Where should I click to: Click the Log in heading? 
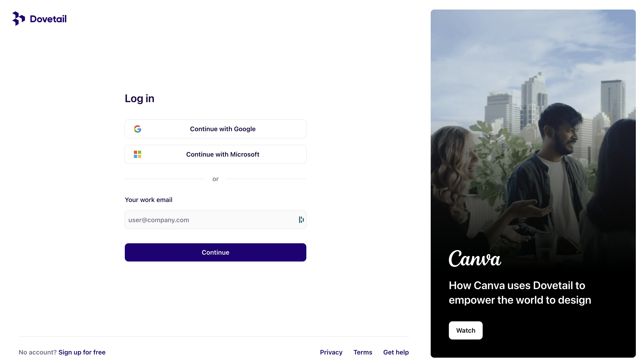click(140, 98)
